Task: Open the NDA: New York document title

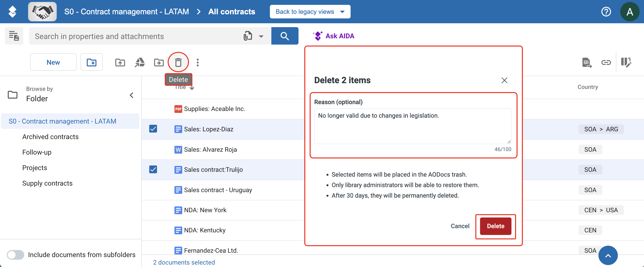Action: pos(205,210)
